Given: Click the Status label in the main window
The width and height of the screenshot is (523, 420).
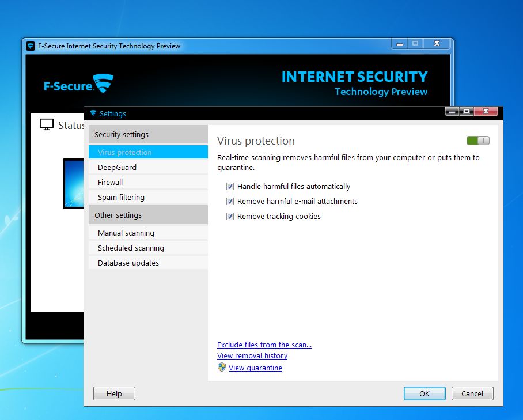Looking at the screenshot, I should pyautogui.click(x=71, y=126).
